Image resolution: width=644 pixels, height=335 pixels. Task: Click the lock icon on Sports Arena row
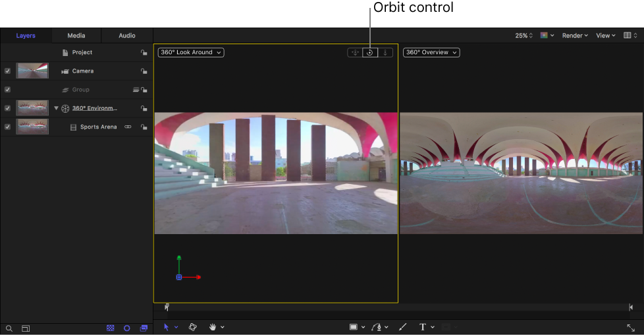tap(144, 127)
